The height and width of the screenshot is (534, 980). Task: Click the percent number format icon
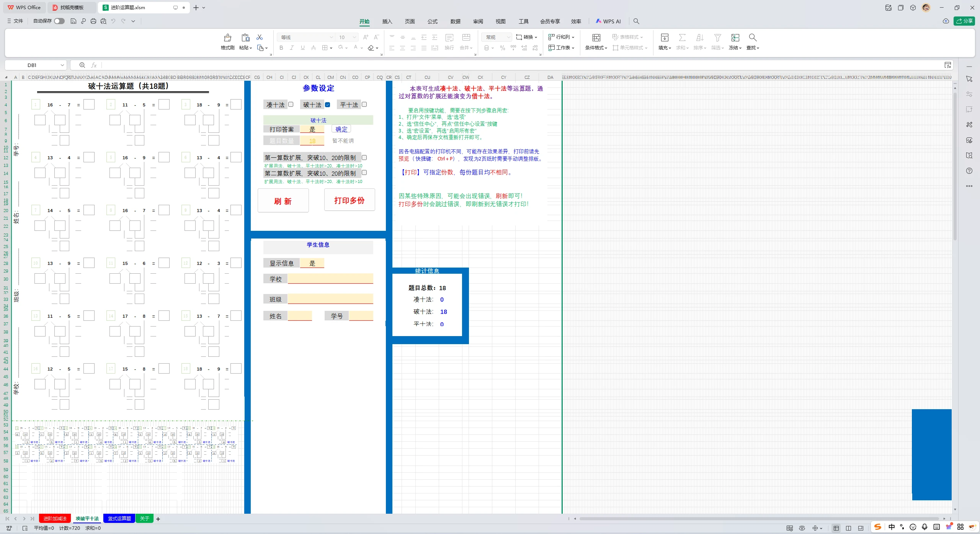point(502,48)
